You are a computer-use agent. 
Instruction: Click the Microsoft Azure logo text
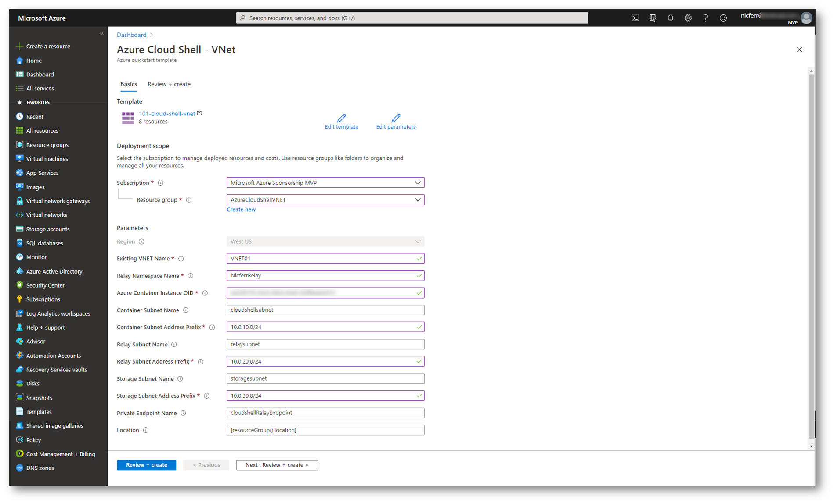(42, 18)
